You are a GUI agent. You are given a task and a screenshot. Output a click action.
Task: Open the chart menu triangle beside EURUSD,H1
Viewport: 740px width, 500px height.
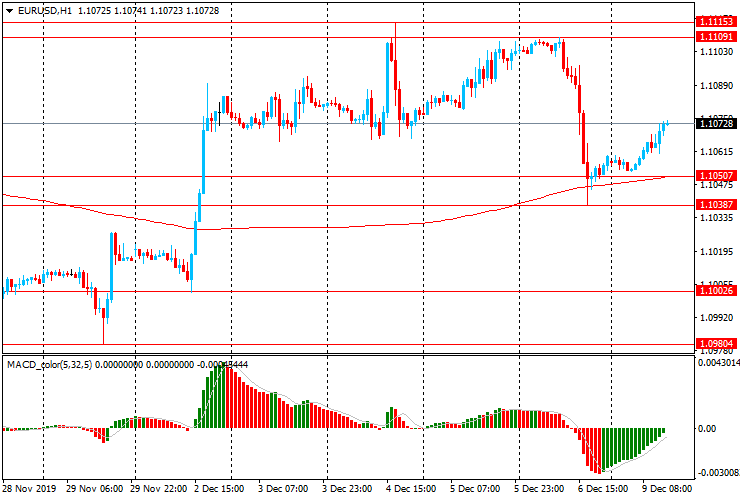click(9, 11)
